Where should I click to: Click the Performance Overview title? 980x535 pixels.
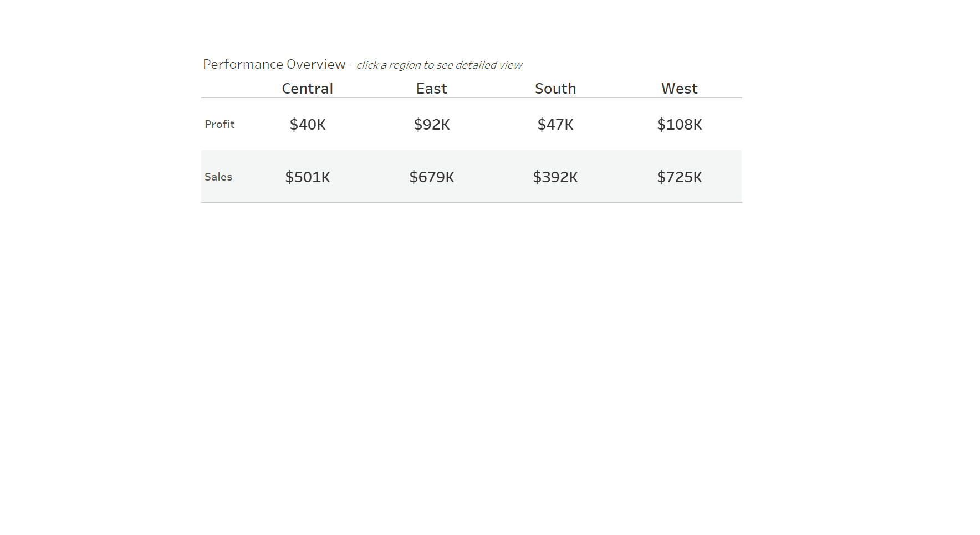click(274, 64)
